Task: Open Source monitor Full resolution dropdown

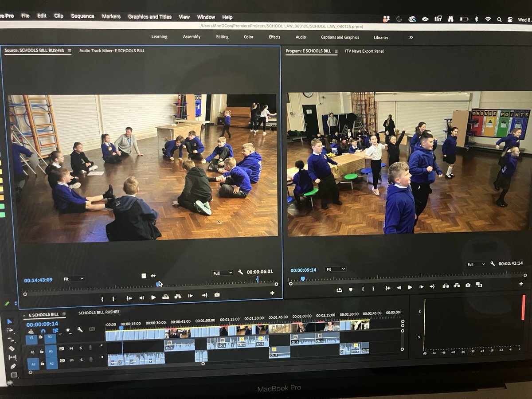Action: [223, 273]
